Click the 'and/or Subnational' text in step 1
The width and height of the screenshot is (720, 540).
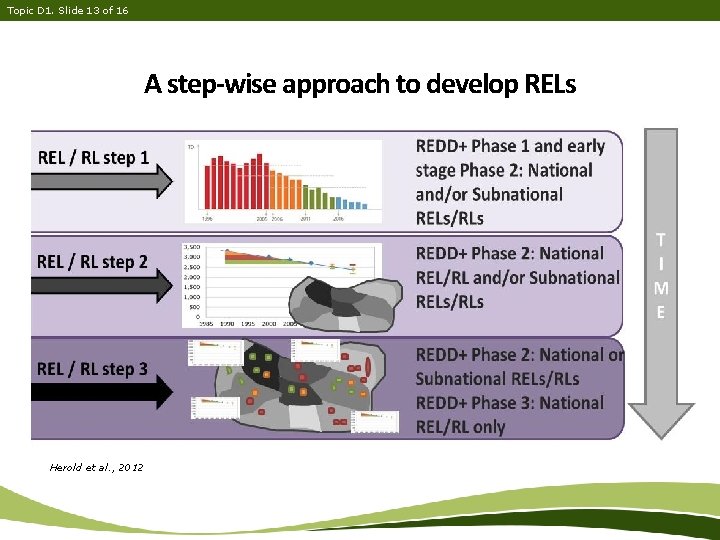click(489, 194)
